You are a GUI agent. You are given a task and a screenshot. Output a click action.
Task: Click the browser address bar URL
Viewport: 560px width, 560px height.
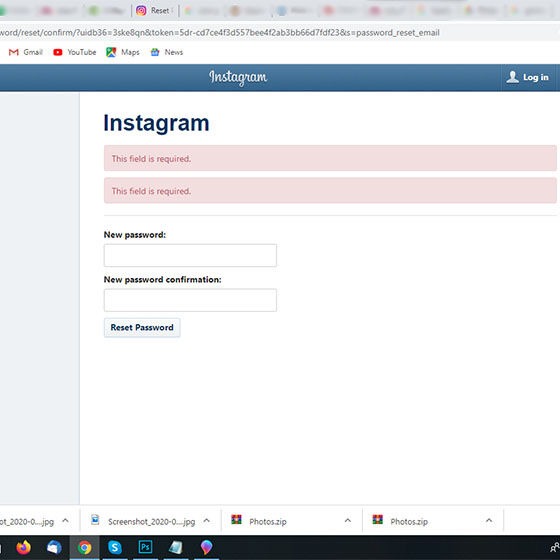point(220,32)
